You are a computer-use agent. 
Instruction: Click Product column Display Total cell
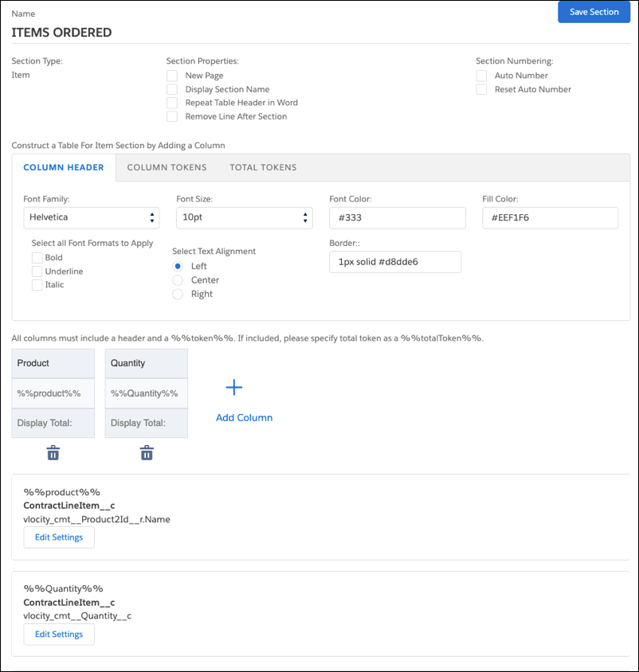pos(53,423)
